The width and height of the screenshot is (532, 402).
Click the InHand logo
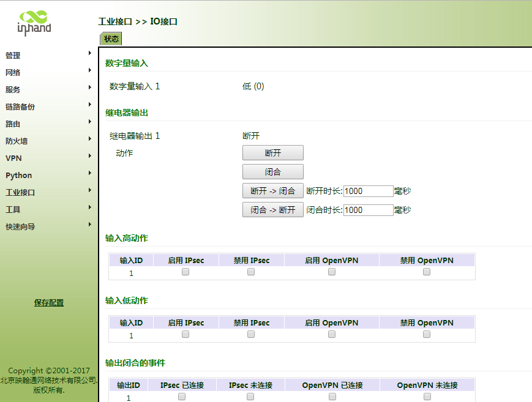[x=34, y=22]
